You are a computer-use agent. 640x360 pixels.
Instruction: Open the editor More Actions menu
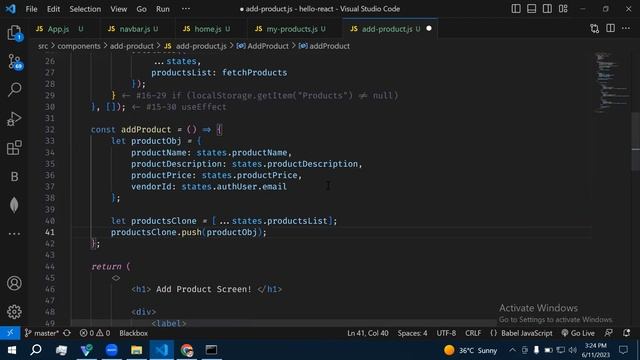pyautogui.click(x=626, y=28)
